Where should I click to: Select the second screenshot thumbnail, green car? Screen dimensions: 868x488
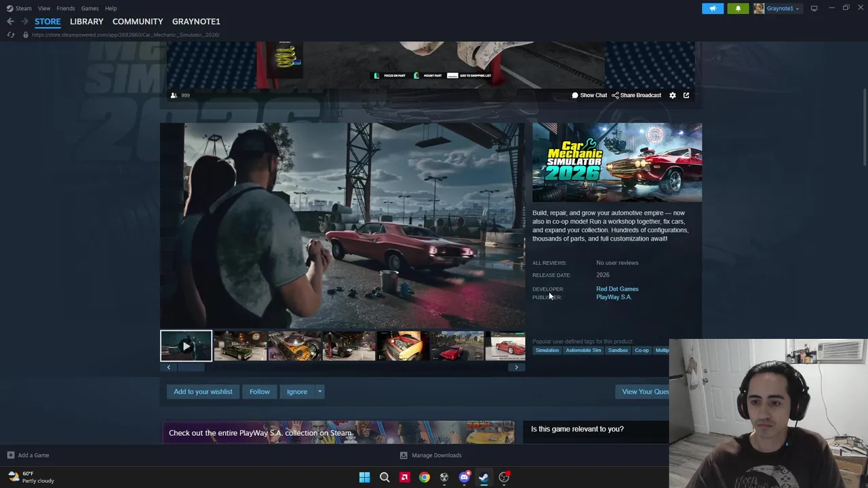click(240, 346)
